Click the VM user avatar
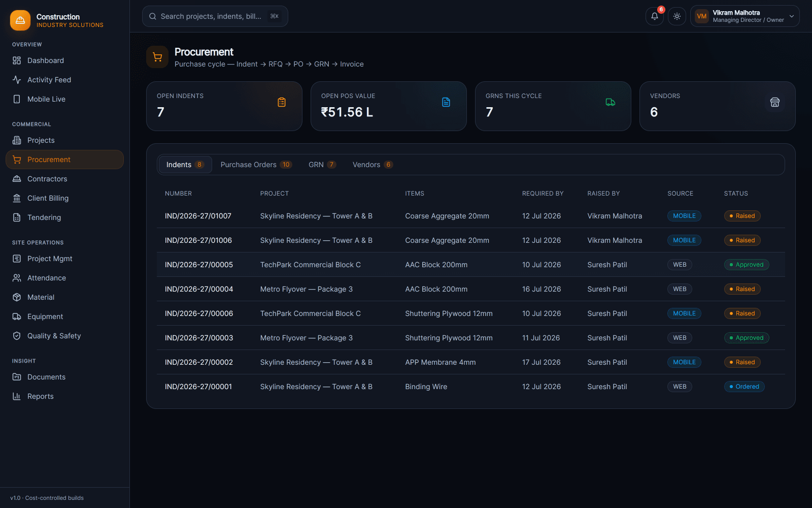Image resolution: width=812 pixels, height=508 pixels. pos(702,16)
